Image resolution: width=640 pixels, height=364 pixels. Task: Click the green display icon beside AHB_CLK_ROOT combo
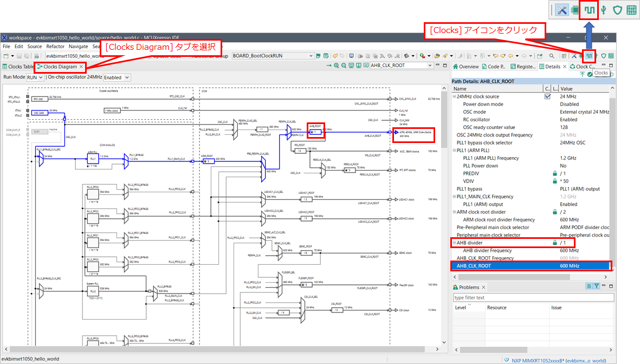[366, 66]
